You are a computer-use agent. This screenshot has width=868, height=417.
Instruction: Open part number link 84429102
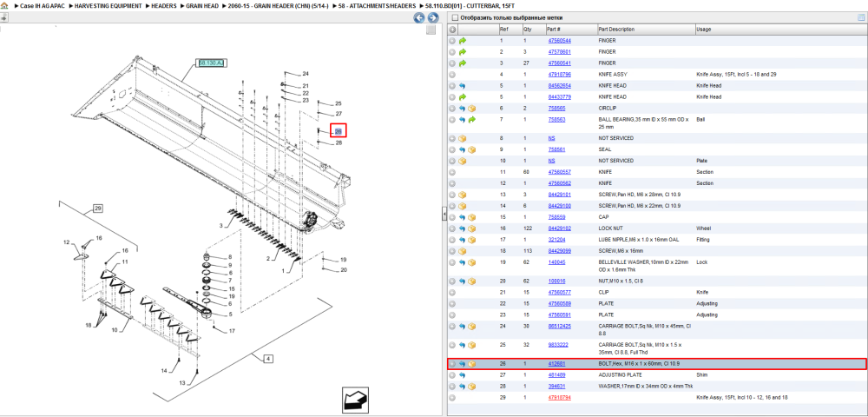coord(560,228)
